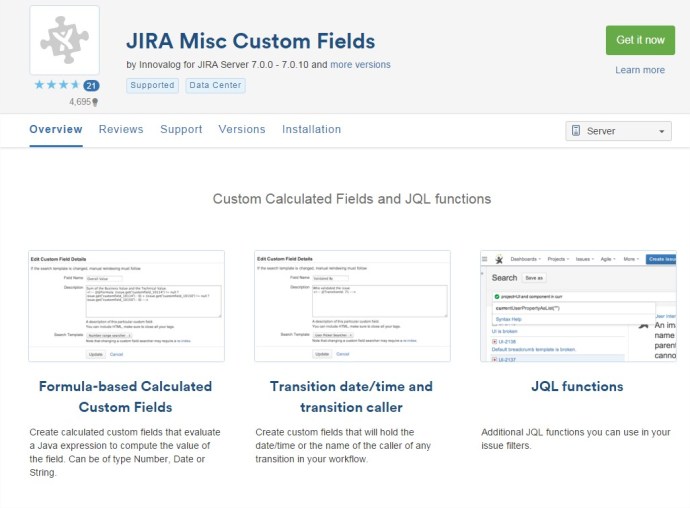
Task: Click the JIRA Misc Custom Fields title
Action: 251,41
